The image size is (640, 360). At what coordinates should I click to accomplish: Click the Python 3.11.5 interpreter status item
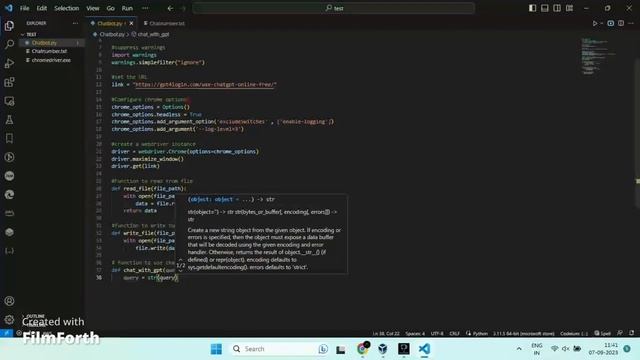[x=523, y=333]
